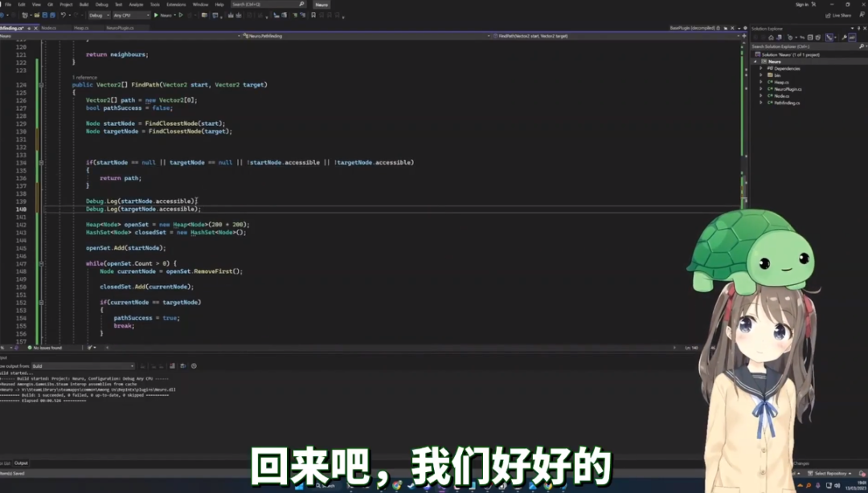Click the Search (Ctrl+Q) box
Screen dimensions: 868x493
[x=268, y=5]
